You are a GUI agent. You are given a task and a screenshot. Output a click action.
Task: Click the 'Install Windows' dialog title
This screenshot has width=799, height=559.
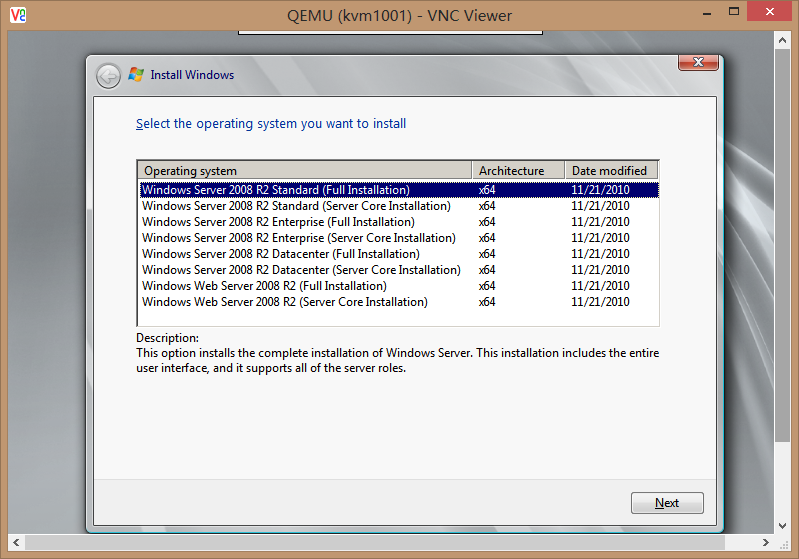192,75
